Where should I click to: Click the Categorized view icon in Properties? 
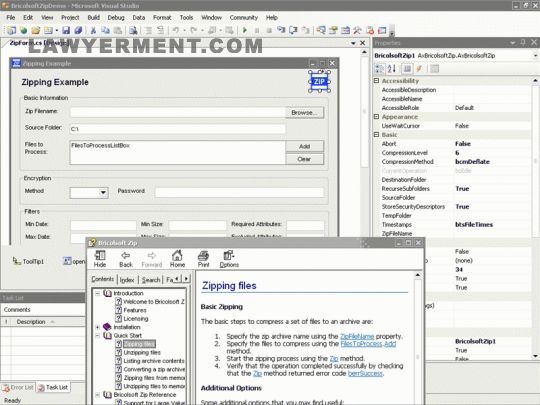[379, 69]
